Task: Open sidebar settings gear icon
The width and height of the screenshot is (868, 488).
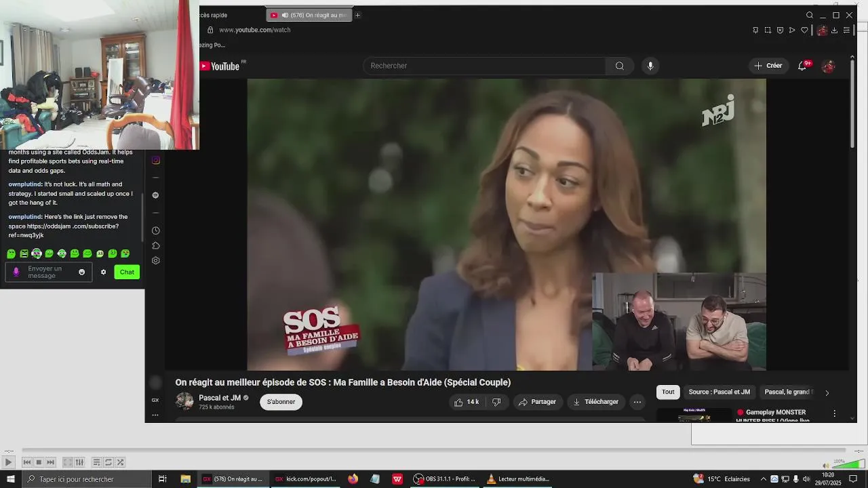Action: [x=155, y=260]
